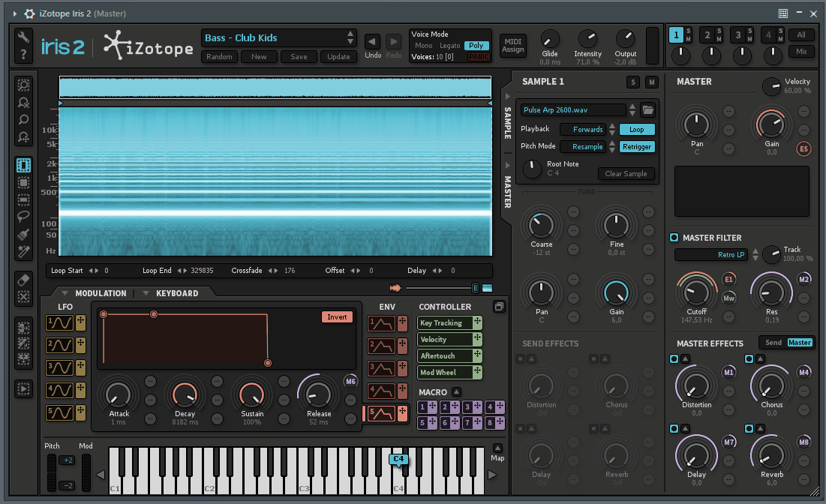This screenshot has height=504, width=826.
Task: Select LFO 1 waveform icon
Action: tap(59, 322)
